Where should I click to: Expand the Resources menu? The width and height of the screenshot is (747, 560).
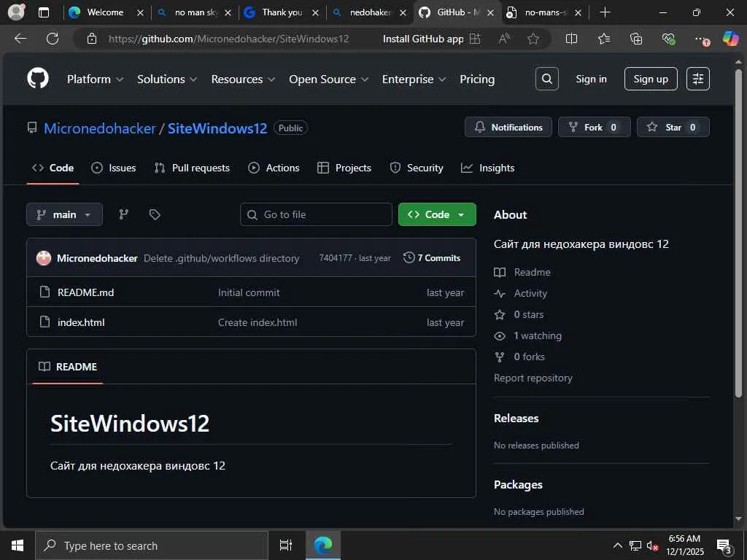pyautogui.click(x=243, y=79)
